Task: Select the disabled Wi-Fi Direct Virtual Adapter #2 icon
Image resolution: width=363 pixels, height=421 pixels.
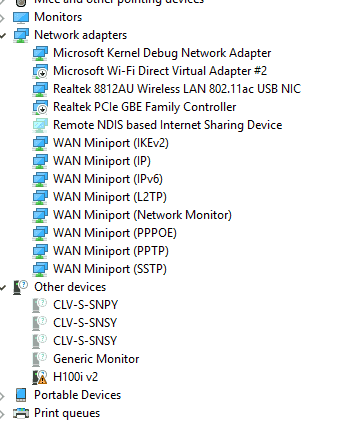Action: coord(40,71)
